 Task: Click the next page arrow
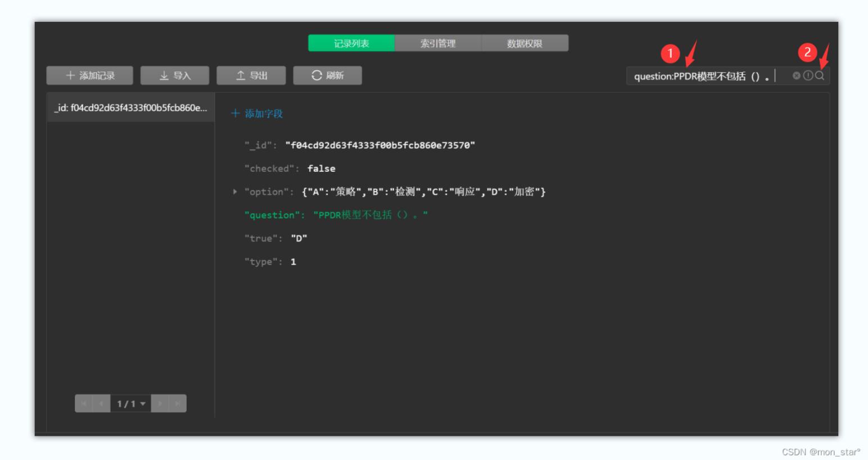(159, 403)
